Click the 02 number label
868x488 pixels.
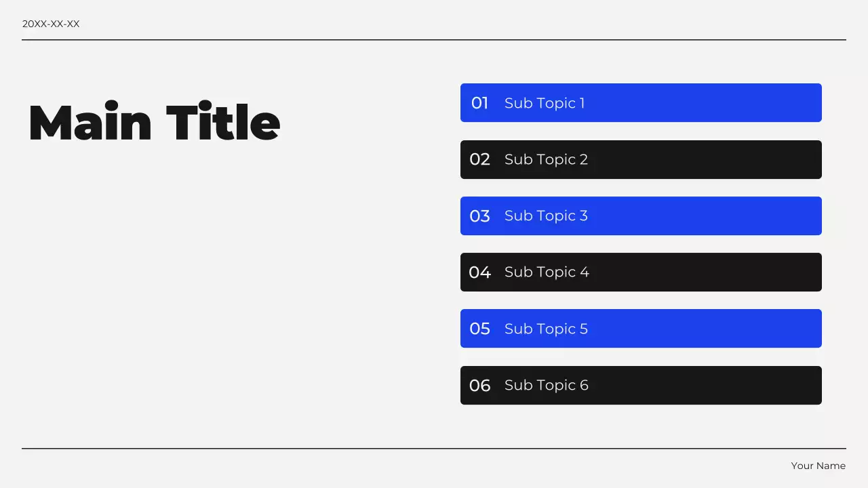(x=479, y=159)
